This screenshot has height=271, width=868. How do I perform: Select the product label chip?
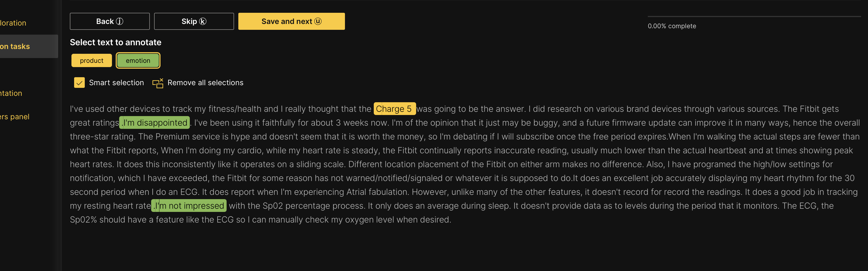coord(91,61)
